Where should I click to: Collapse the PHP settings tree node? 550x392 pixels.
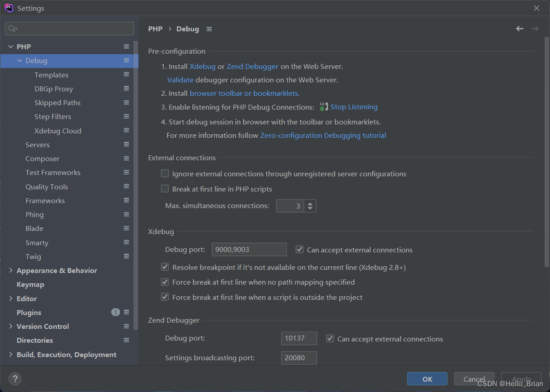click(x=11, y=47)
